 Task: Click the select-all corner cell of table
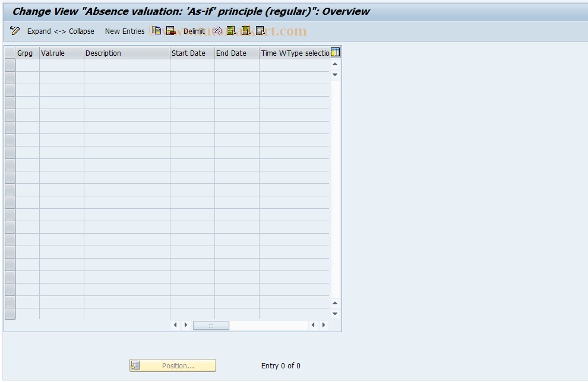point(10,53)
